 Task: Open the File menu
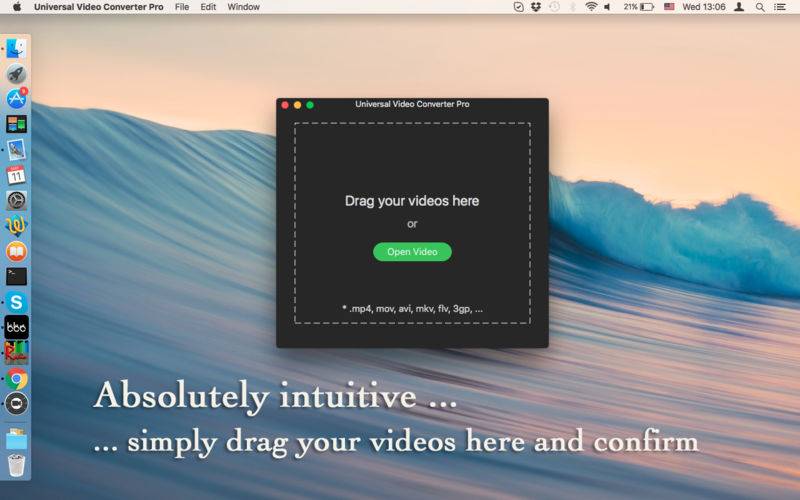pos(181,7)
